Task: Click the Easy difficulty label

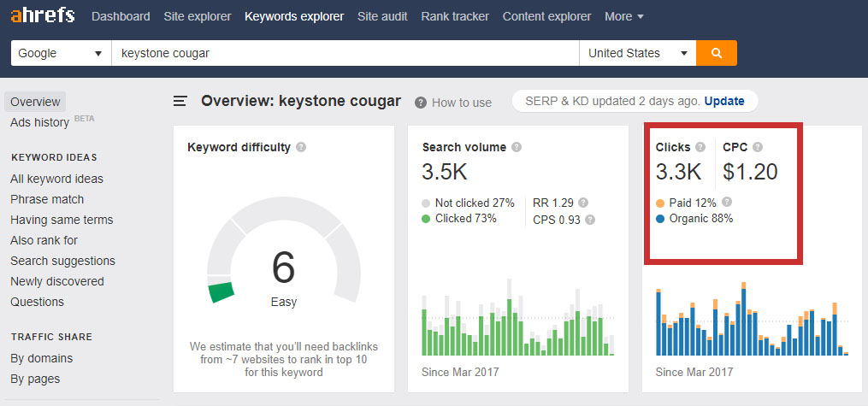Action: coord(283,302)
